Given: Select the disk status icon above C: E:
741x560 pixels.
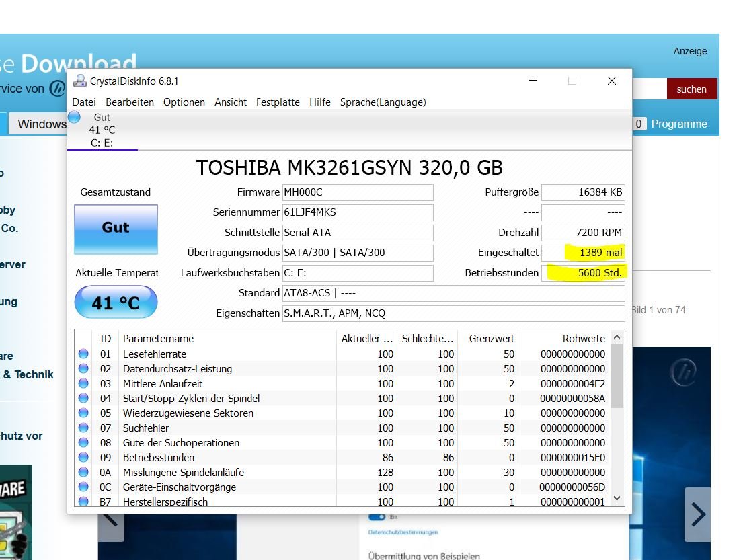Looking at the screenshot, I should pyautogui.click(x=75, y=118).
